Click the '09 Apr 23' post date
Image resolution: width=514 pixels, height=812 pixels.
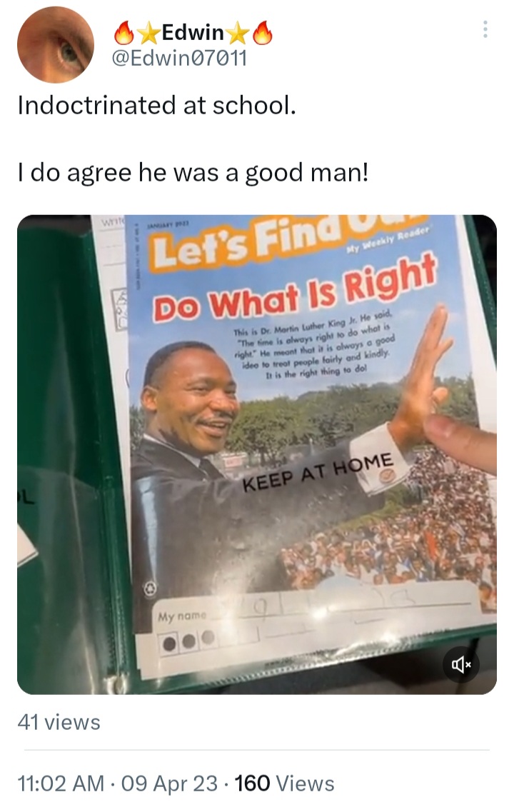[x=169, y=783]
